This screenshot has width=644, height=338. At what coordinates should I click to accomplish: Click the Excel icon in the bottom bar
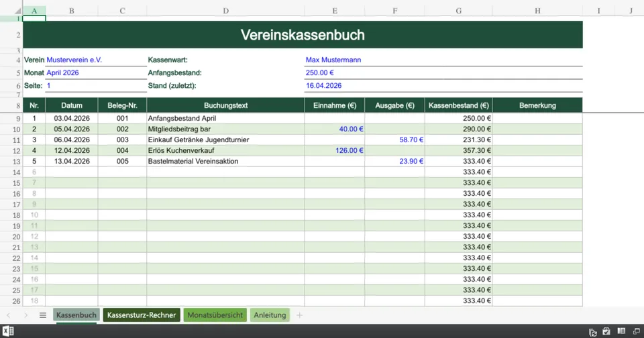[x=8, y=331]
